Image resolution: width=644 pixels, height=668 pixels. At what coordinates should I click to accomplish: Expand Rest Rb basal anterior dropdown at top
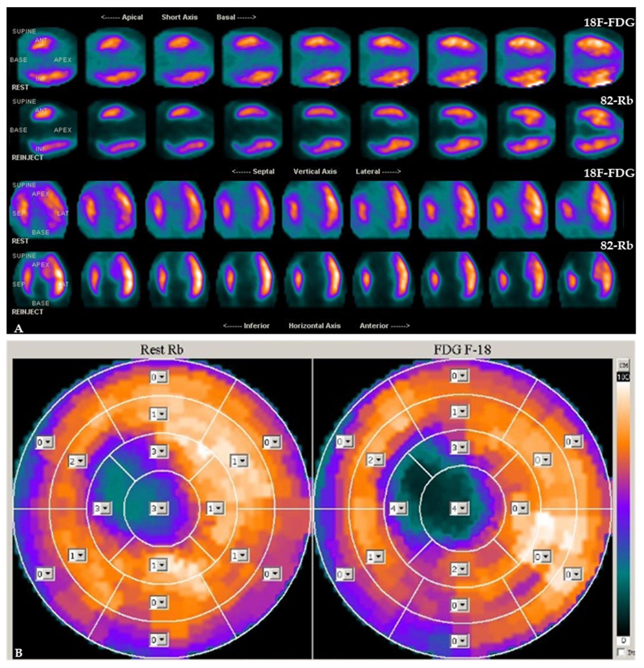[162, 377]
